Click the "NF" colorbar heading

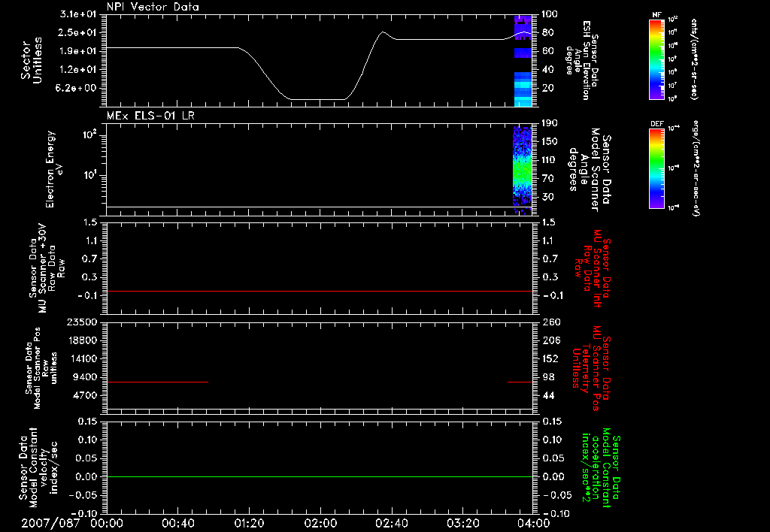coord(657,15)
